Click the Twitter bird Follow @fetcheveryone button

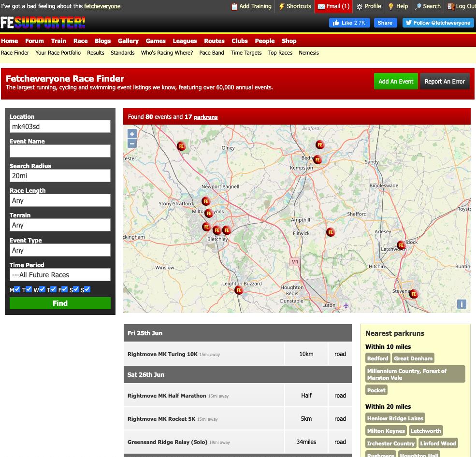pyautogui.click(x=438, y=23)
